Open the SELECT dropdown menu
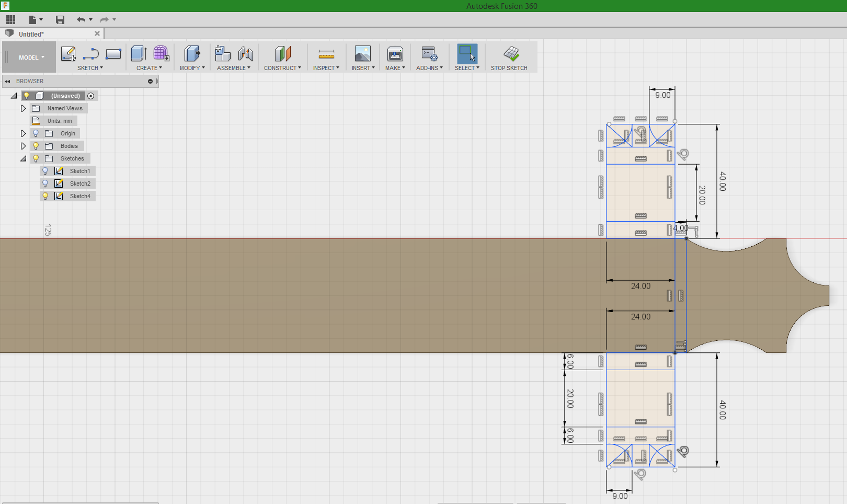The height and width of the screenshot is (504, 847). (x=467, y=68)
